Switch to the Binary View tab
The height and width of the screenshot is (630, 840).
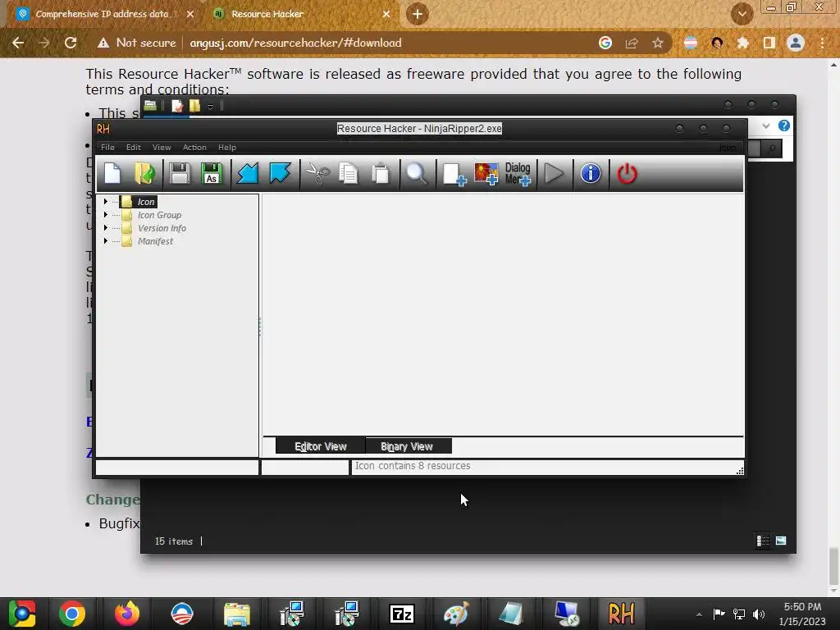tap(407, 445)
